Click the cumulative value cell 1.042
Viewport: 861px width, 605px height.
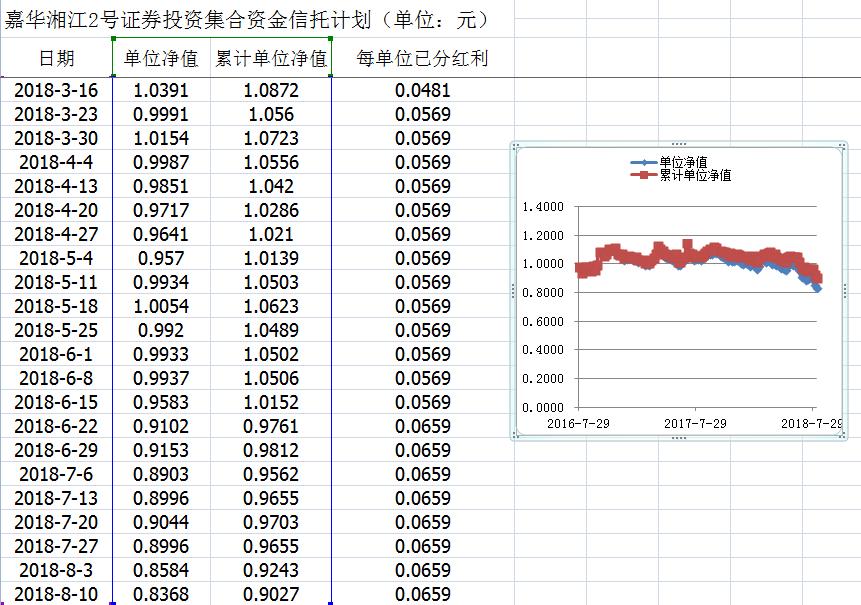[271, 186]
